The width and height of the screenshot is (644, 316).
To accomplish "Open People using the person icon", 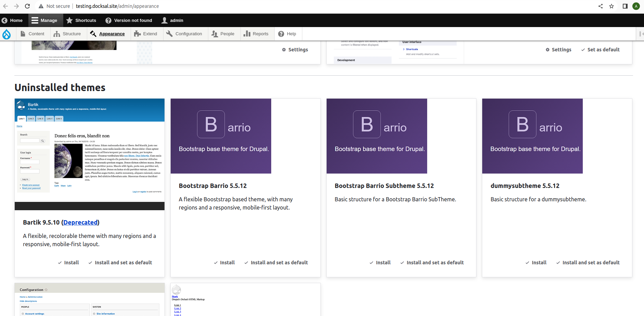I will pyautogui.click(x=214, y=34).
